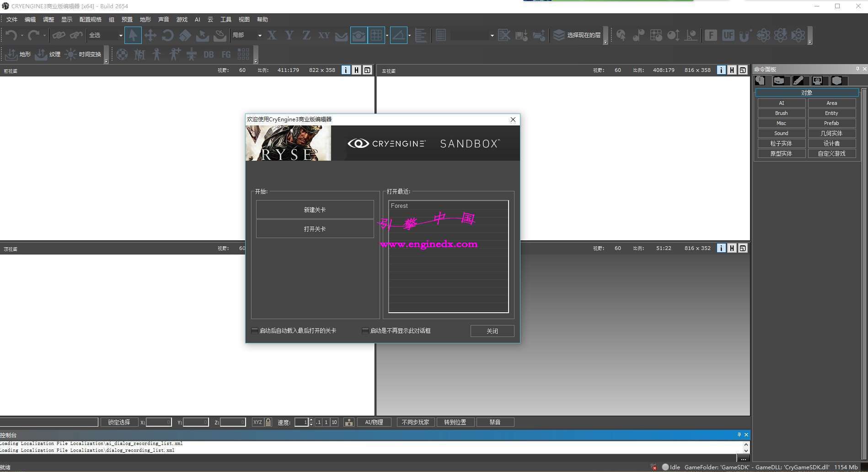Open the 编辑 menu
The width and height of the screenshot is (868, 472).
[30, 20]
